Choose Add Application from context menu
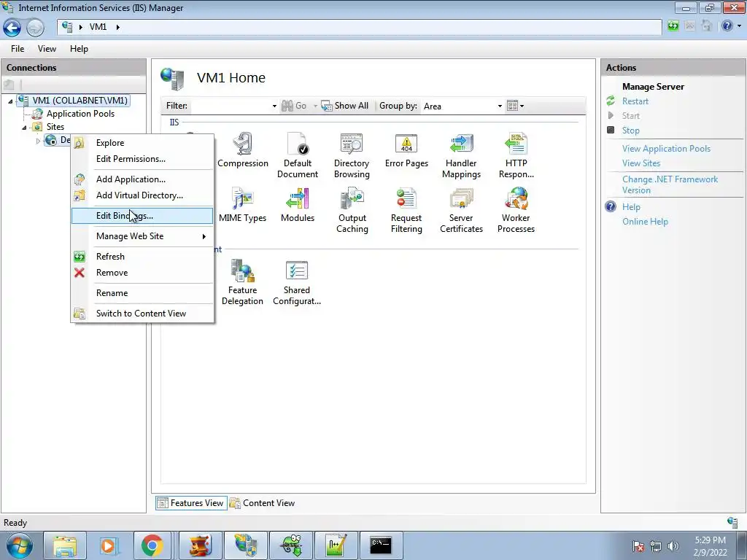The height and width of the screenshot is (560, 747). 142,179
